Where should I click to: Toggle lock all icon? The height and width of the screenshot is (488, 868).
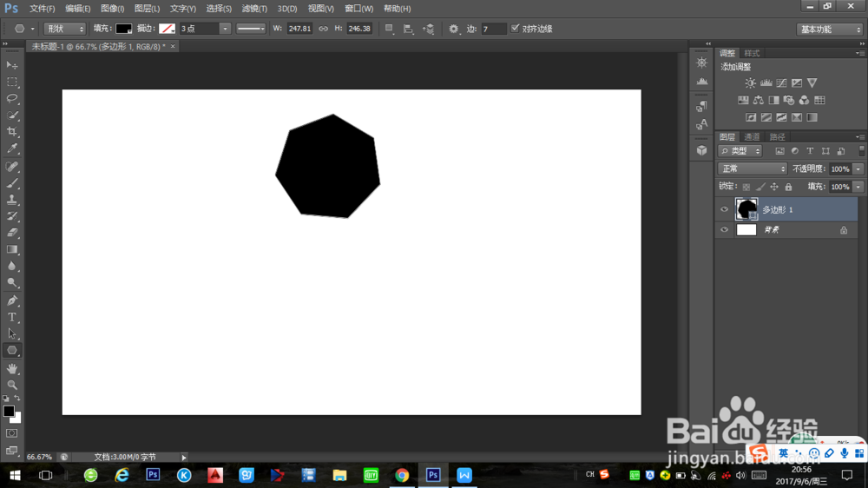tap(788, 187)
